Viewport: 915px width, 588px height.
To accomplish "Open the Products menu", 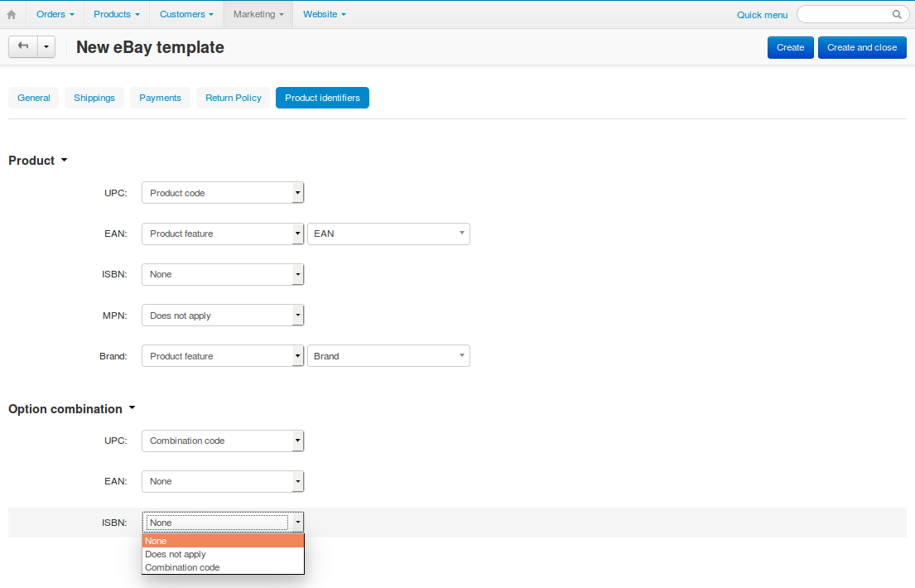I will (x=117, y=15).
